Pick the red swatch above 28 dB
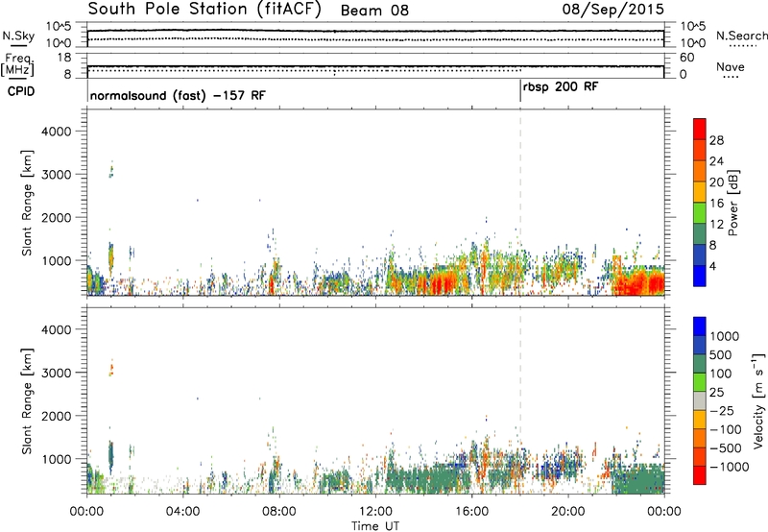The image size is (768, 532). [x=700, y=129]
